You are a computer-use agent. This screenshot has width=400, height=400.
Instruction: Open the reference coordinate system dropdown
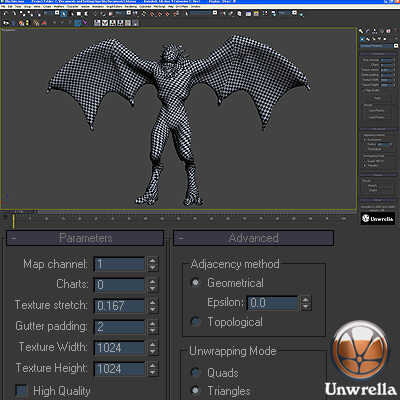(129, 13)
